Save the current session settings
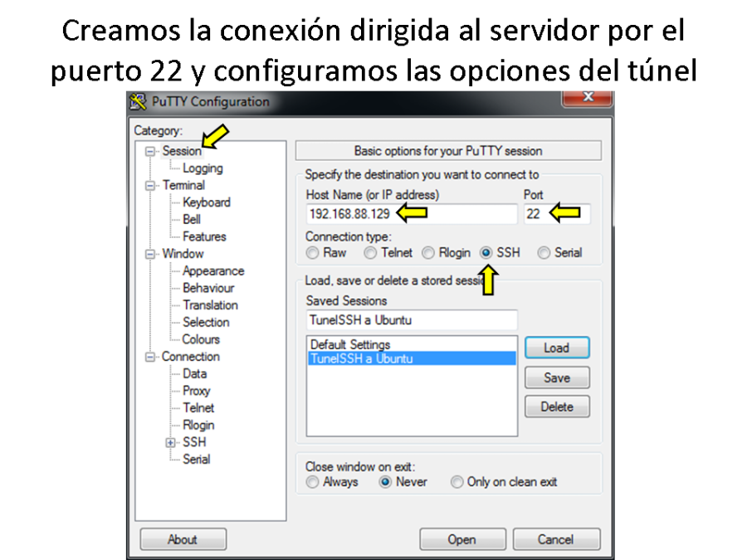Viewport: 747px width, 560px height. pos(557,377)
